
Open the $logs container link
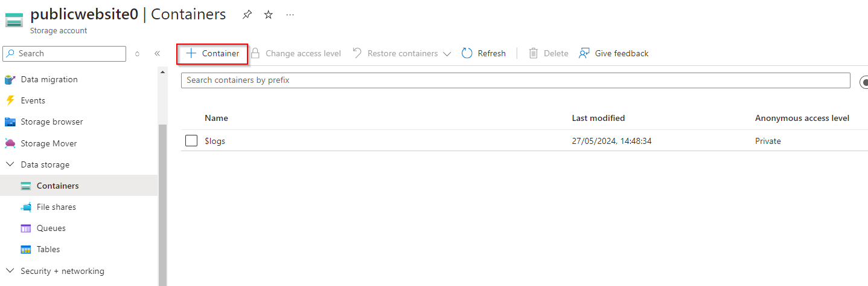(x=215, y=141)
